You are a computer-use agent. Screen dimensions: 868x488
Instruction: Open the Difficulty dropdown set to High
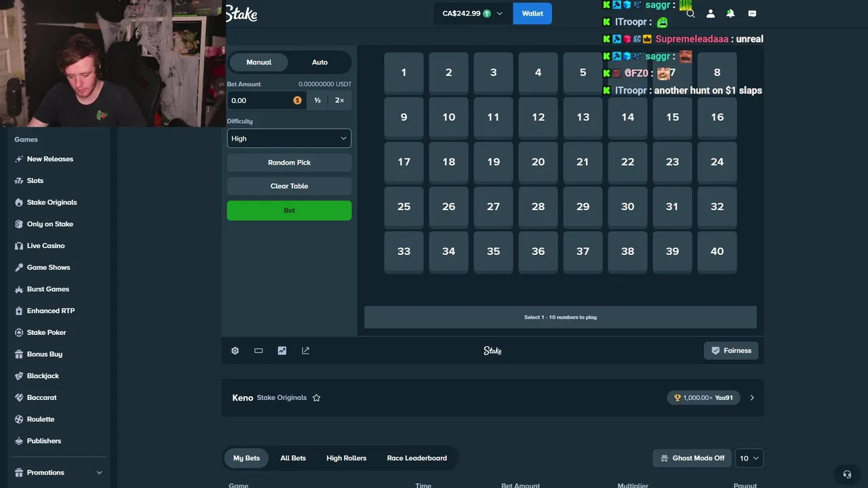(x=289, y=138)
